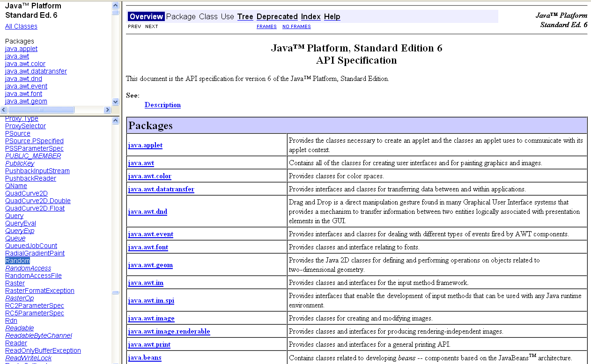Open the RandomAccessFile class
This screenshot has width=591, height=364.
(x=33, y=276)
